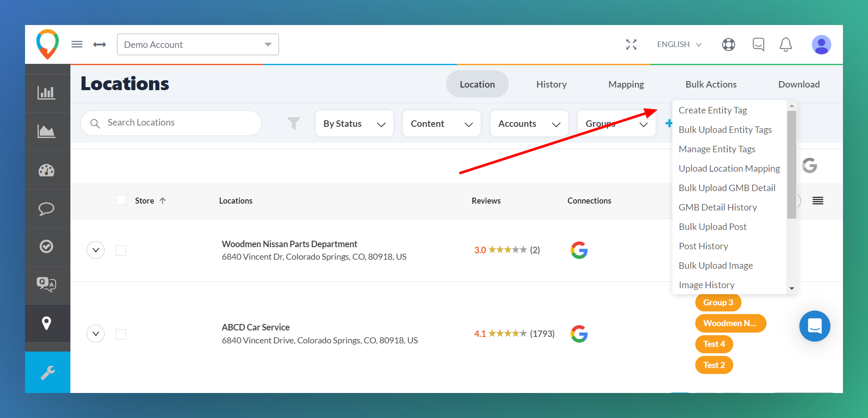Click Google connection icon for Woodmen Nissan
868x418 pixels.
(579, 250)
